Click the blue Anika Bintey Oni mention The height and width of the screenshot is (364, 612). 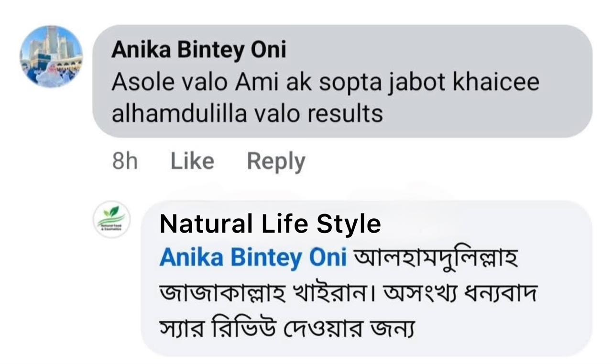(x=253, y=258)
